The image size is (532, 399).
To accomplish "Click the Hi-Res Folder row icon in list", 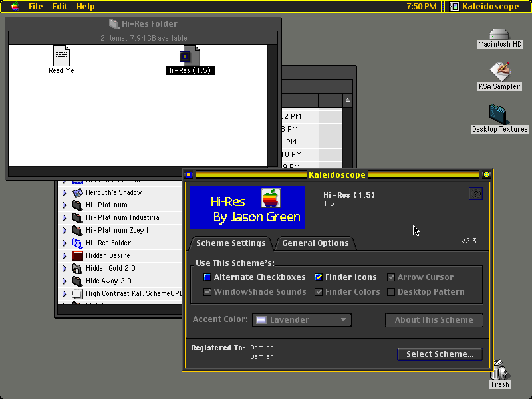I will click(x=78, y=243).
